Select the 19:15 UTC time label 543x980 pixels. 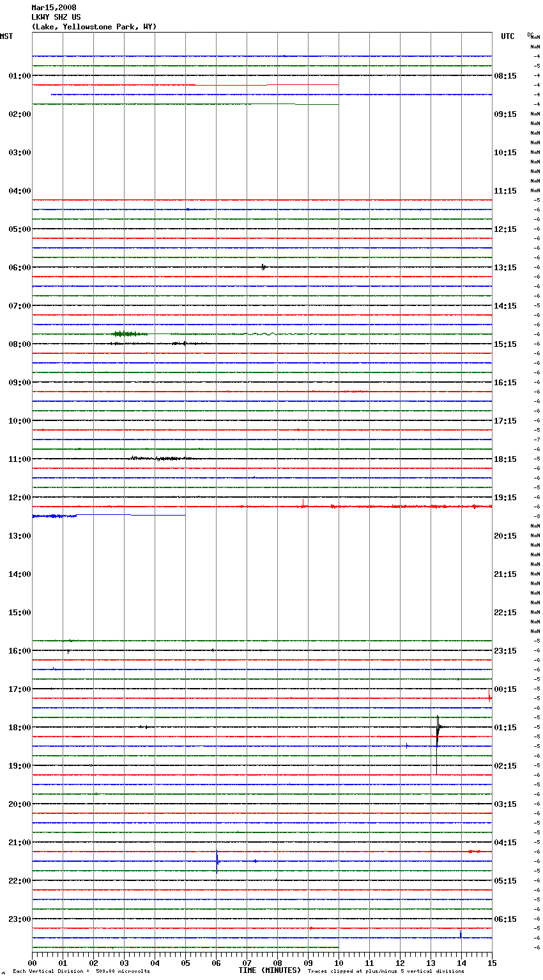pos(505,498)
